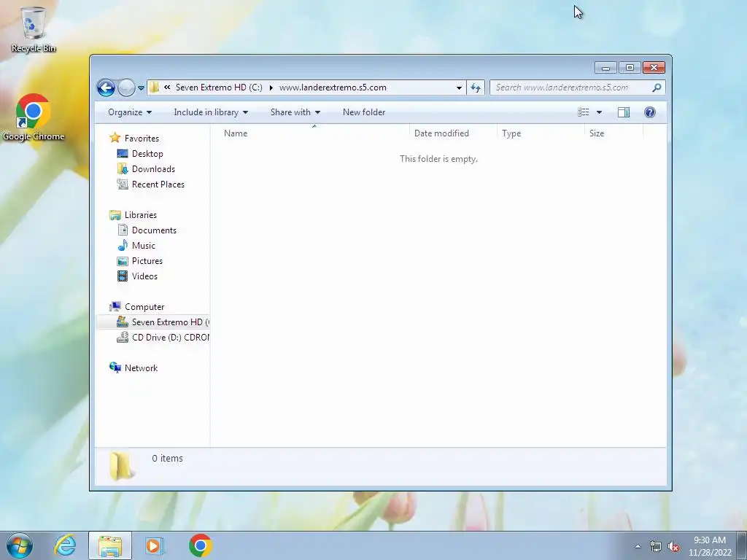Go back with the Back arrow button
The width and height of the screenshot is (747, 560).
(x=106, y=87)
